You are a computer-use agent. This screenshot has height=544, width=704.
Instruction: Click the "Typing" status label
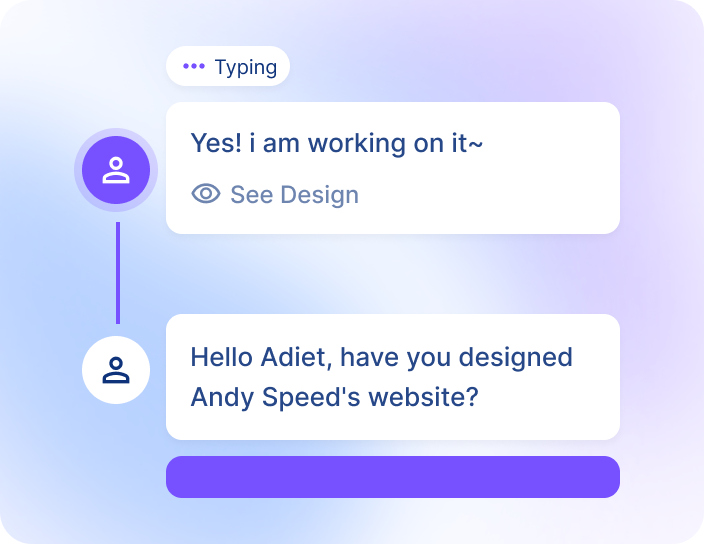(245, 67)
